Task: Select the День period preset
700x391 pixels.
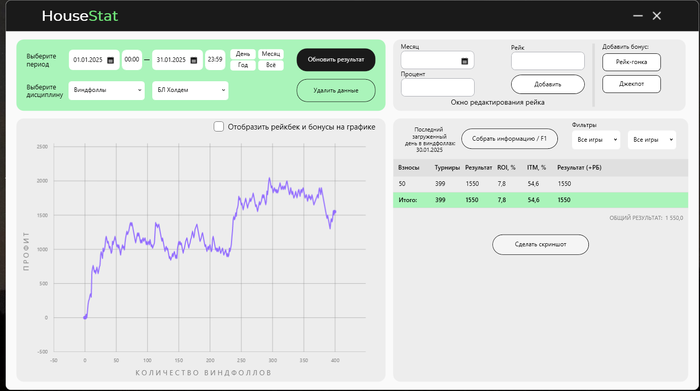Action: tap(243, 54)
